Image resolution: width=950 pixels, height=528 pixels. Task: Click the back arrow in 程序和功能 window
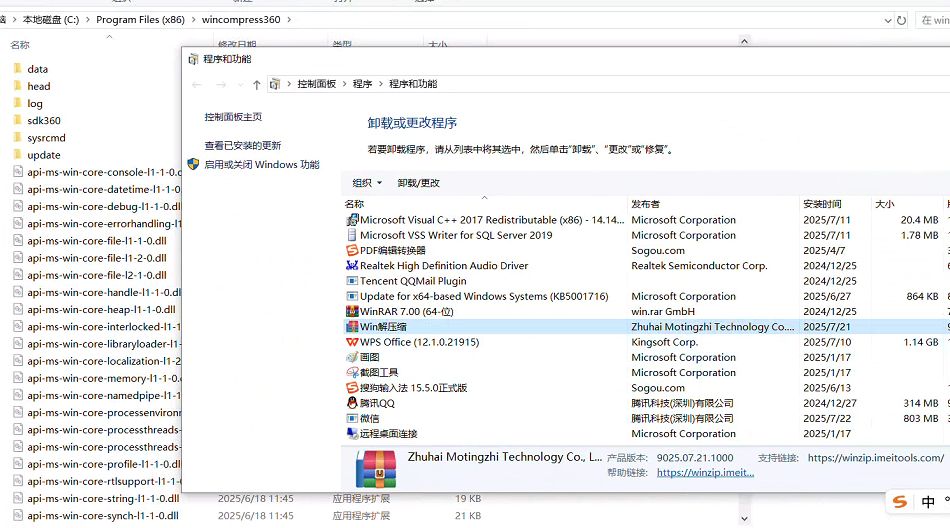(196, 84)
